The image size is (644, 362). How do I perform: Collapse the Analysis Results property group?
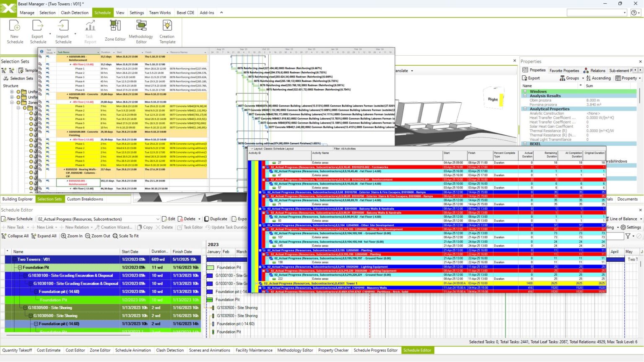click(525, 96)
